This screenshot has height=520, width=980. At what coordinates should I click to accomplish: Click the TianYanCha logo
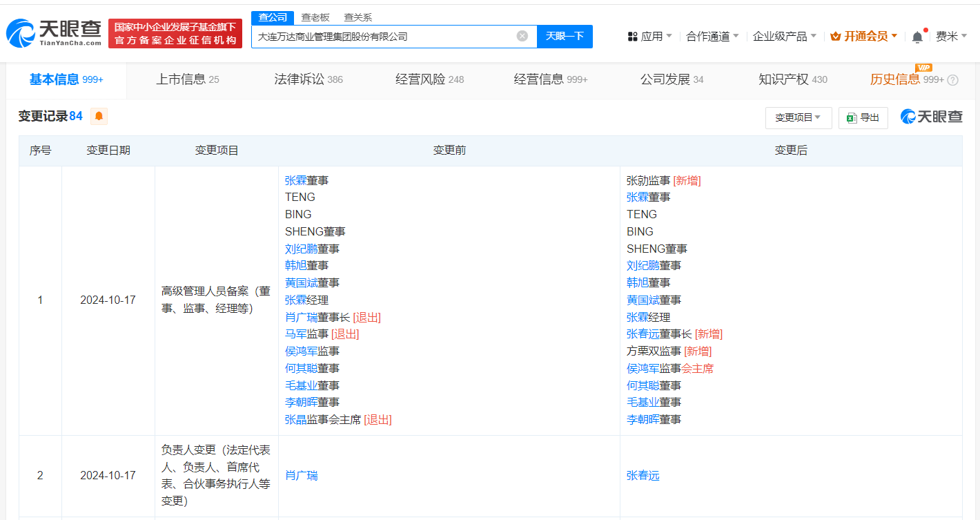pos(53,32)
